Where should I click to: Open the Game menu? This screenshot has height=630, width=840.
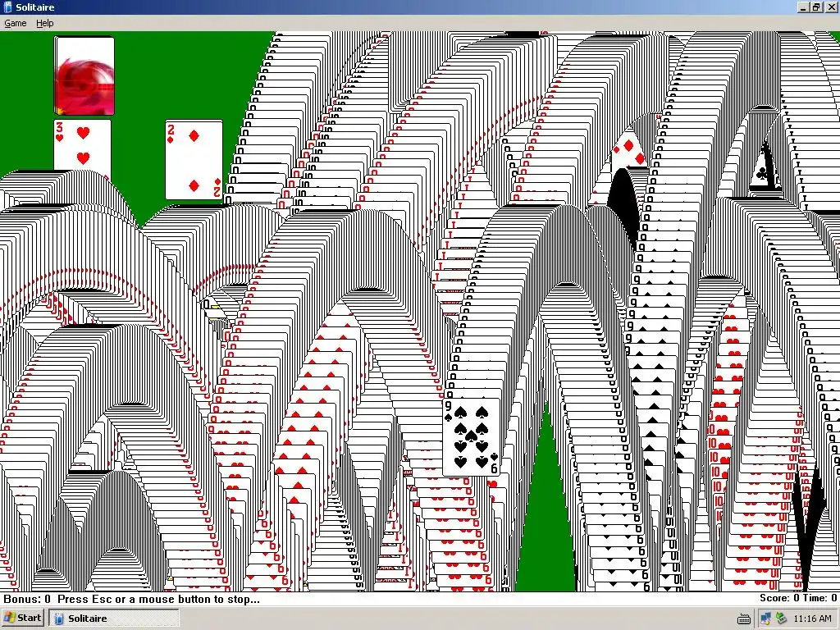coord(15,23)
